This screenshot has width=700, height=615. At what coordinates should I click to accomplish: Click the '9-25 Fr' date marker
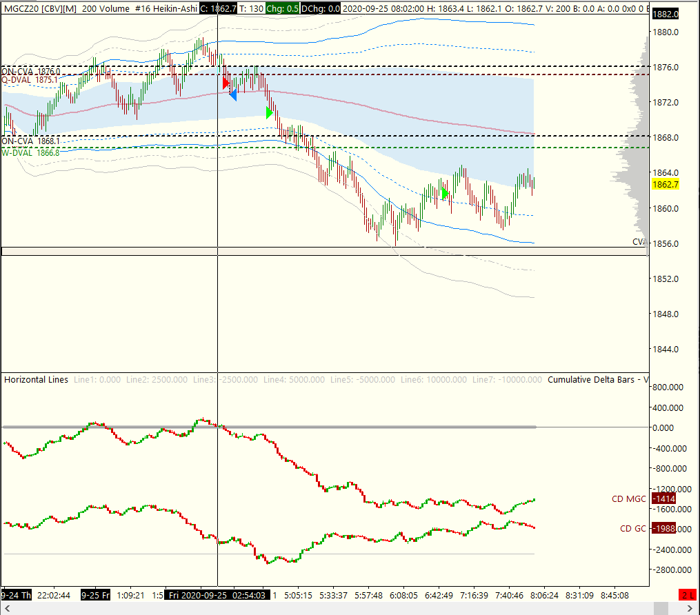(96, 596)
